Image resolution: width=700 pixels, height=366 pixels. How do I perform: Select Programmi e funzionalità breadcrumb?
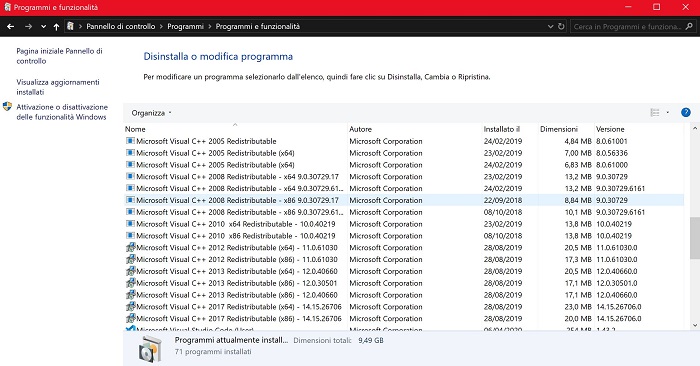pyautogui.click(x=258, y=26)
